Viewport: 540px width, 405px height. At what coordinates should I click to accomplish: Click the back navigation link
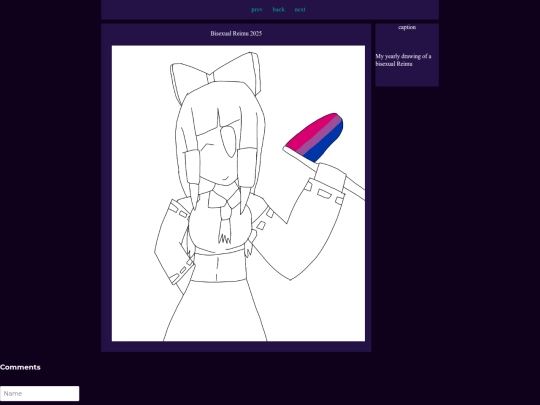279,10
